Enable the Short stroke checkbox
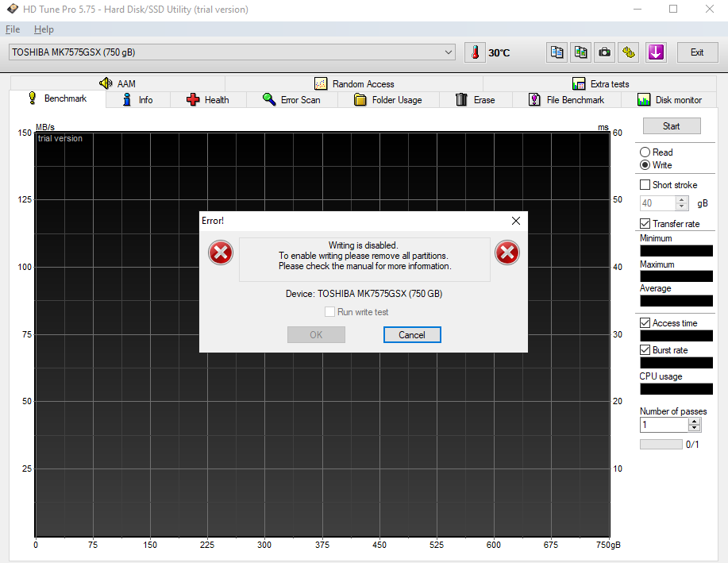 [645, 184]
